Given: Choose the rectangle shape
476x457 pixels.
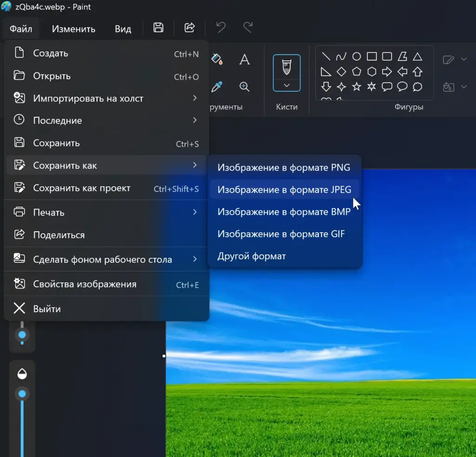Looking at the screenshot, I should tap(371, 56).
